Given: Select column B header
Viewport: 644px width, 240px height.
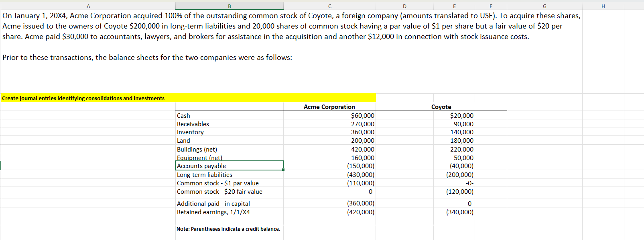Looking at the screenshot, I should coord(230,6).
